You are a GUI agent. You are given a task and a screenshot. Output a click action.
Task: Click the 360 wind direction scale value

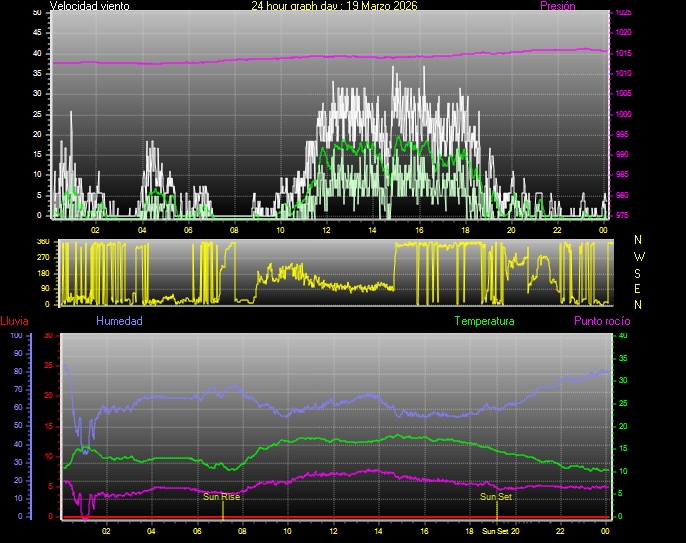(x=42, y=242)
